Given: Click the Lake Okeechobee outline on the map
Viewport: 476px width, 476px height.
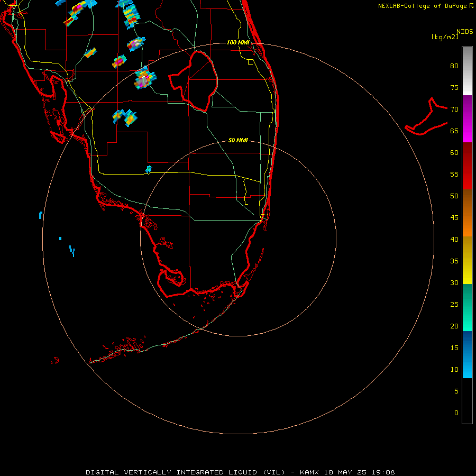Looking at the screenshot, I should pyautogui.click(x=193, y=81).
